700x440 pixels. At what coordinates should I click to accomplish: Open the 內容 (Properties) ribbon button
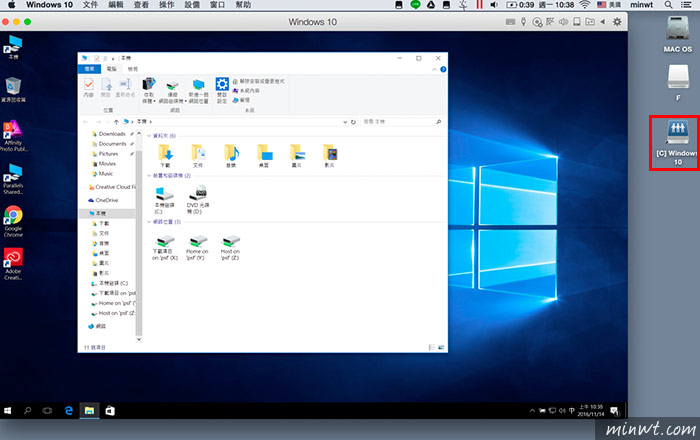click(89, 87)
